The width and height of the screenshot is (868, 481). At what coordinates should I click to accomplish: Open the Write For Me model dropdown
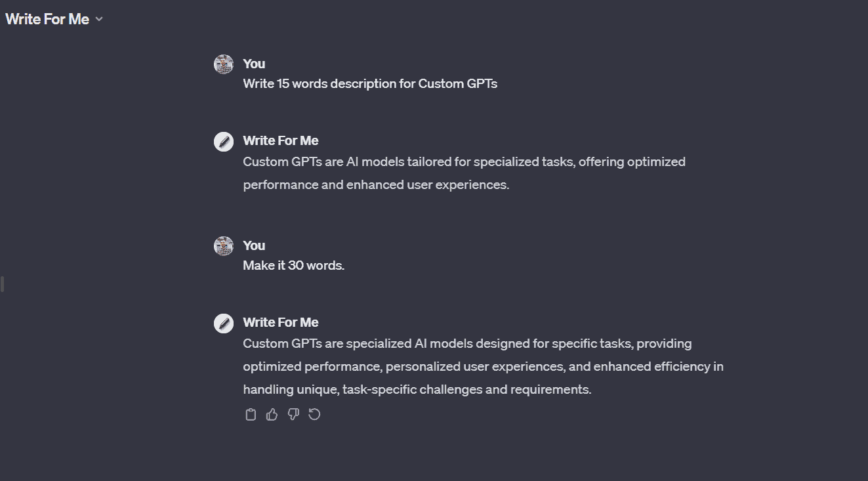54,19
